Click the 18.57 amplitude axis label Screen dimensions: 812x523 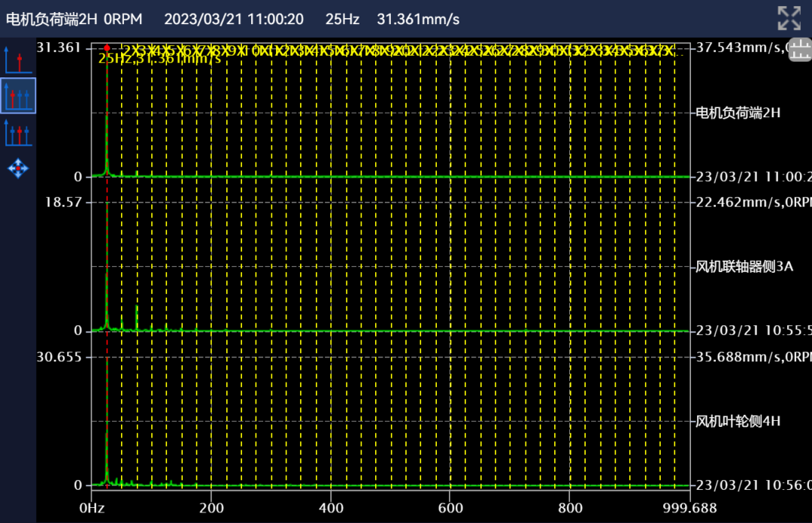point(65,202)
